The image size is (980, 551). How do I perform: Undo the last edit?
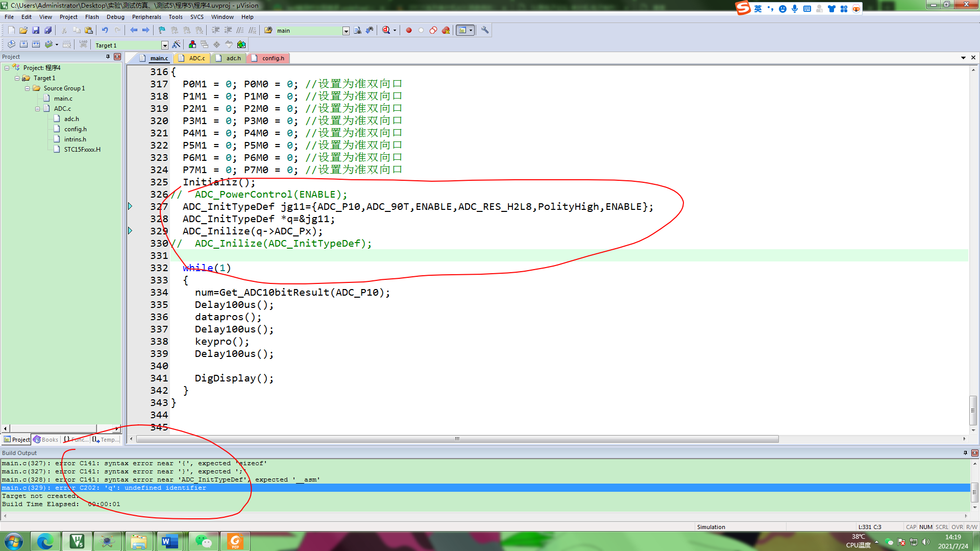[x=105, y=31]
